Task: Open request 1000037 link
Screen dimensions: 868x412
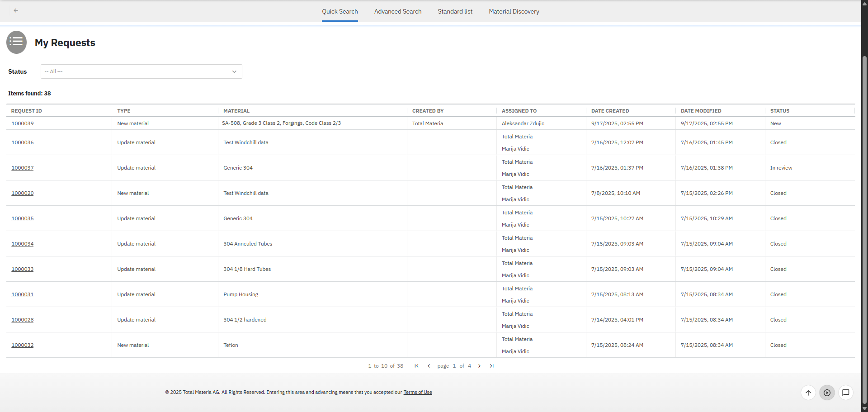Action: [x=23, y=168]
